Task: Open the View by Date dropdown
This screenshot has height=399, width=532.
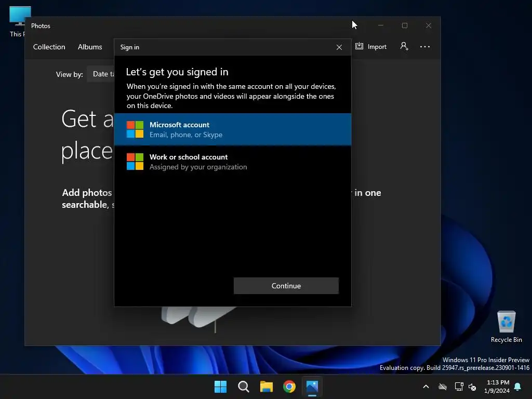Action: [101, 74]
